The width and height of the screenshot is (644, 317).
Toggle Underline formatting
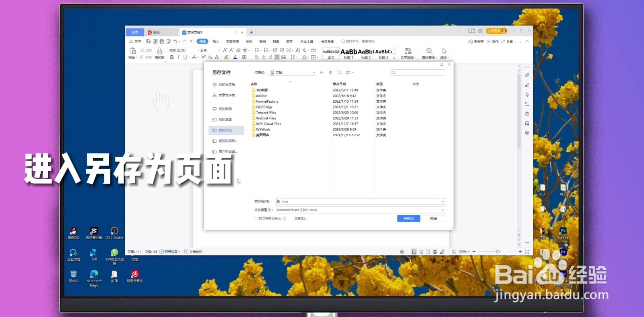[x=185, y=57]
